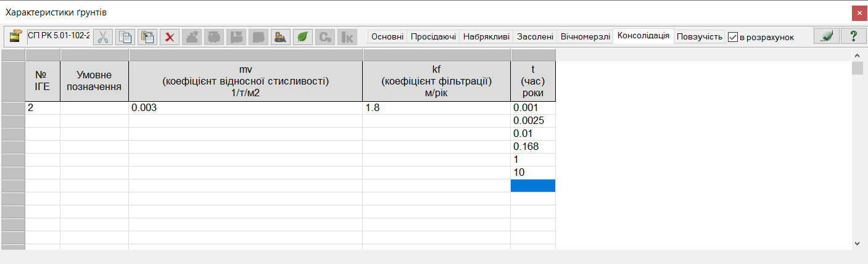Click the Cut scissors icon

[x=103, y=37]
